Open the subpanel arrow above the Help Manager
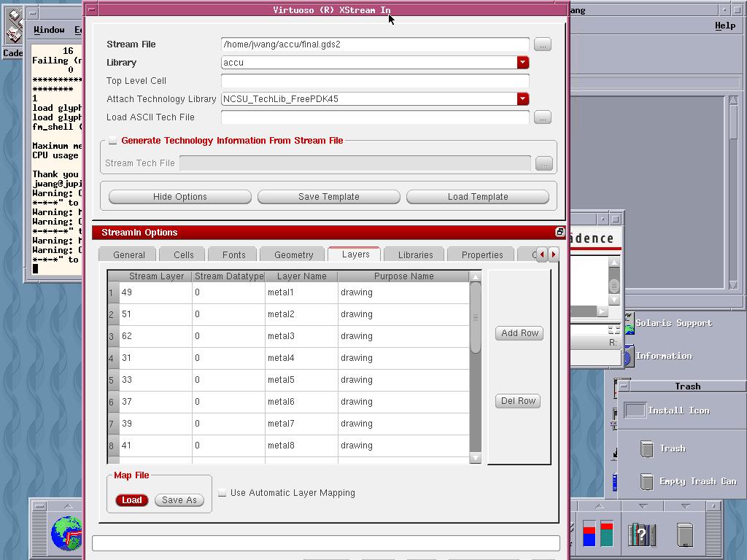747x560 pixels. click(643, 506)
